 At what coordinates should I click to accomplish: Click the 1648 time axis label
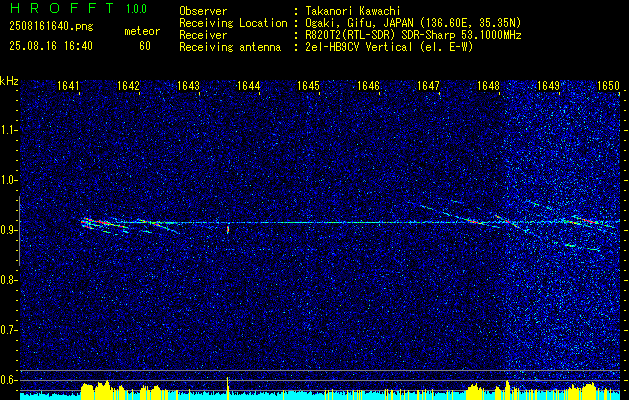[488, 86]
